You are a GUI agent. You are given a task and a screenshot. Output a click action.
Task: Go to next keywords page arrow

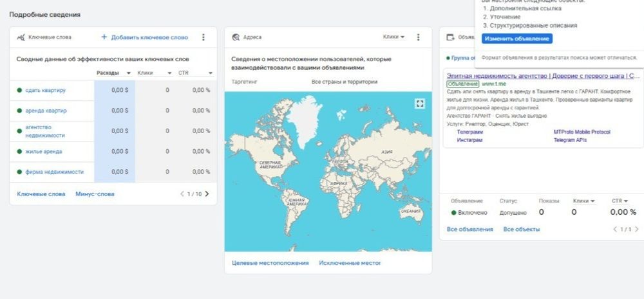(207, 194)
